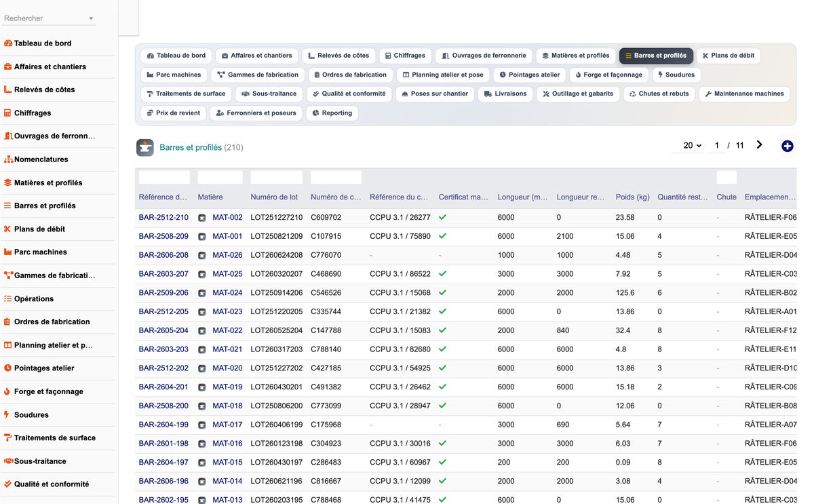Sort by Poids (kg) column header
This screenshot has height=504, width=814.
click(633, 197)
